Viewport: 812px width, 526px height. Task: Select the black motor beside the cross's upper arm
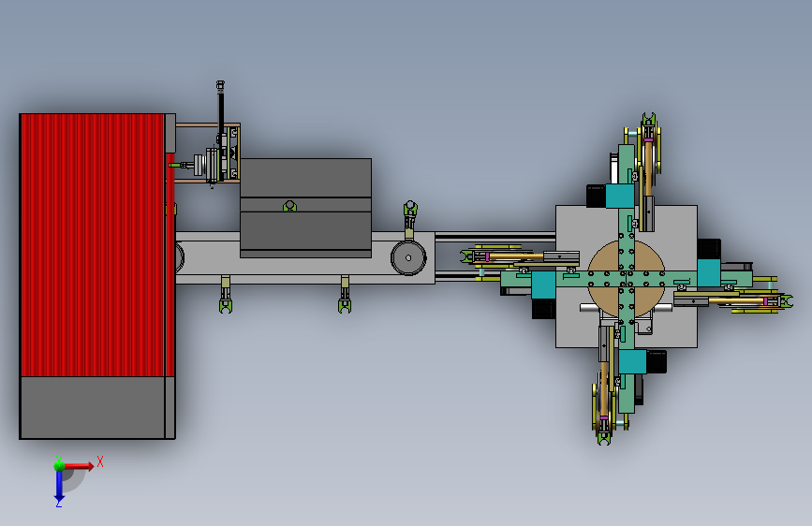tap(596, 196)
